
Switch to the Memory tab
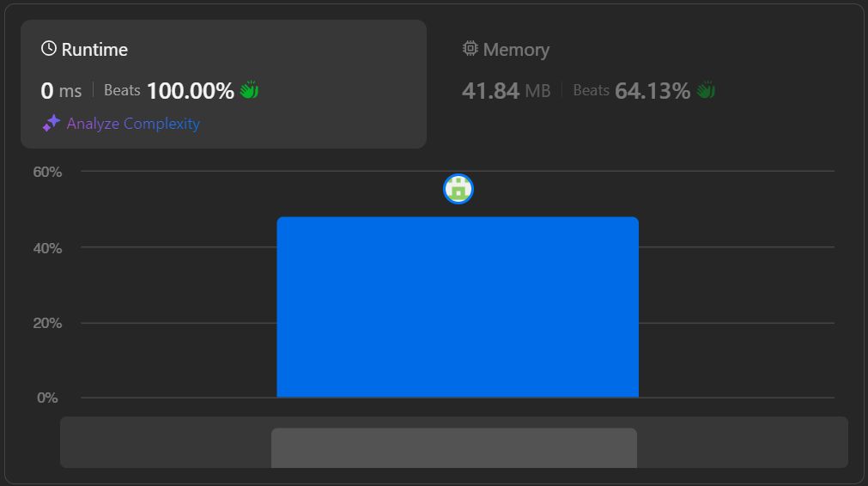point(516,50)
